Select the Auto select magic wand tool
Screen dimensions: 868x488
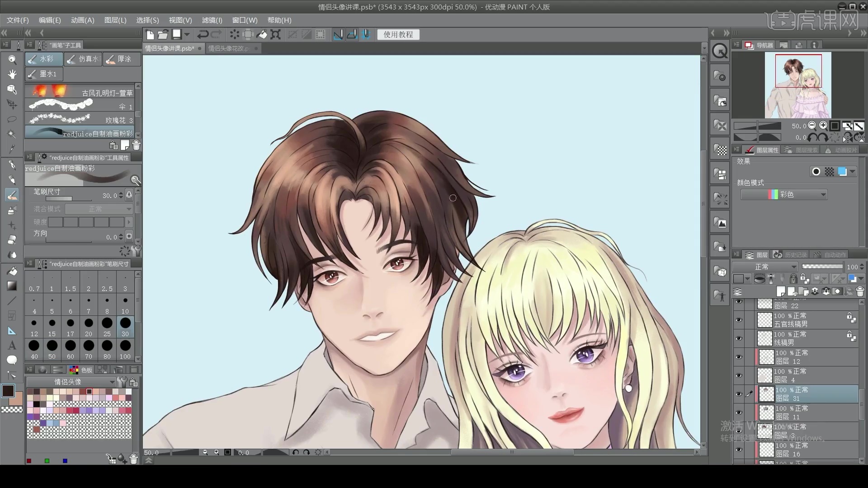[12, 134]
